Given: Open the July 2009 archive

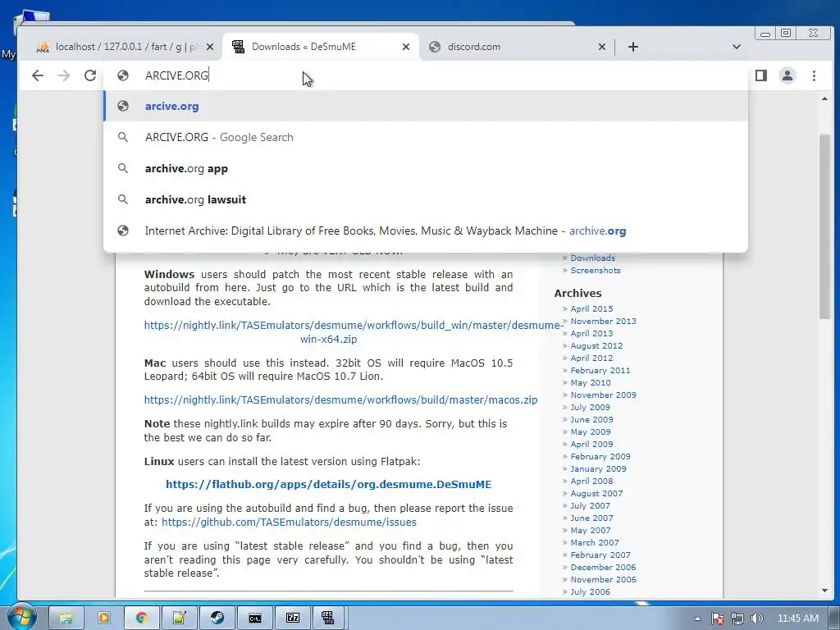Looking at the screenshot, I should coord(590,407).
